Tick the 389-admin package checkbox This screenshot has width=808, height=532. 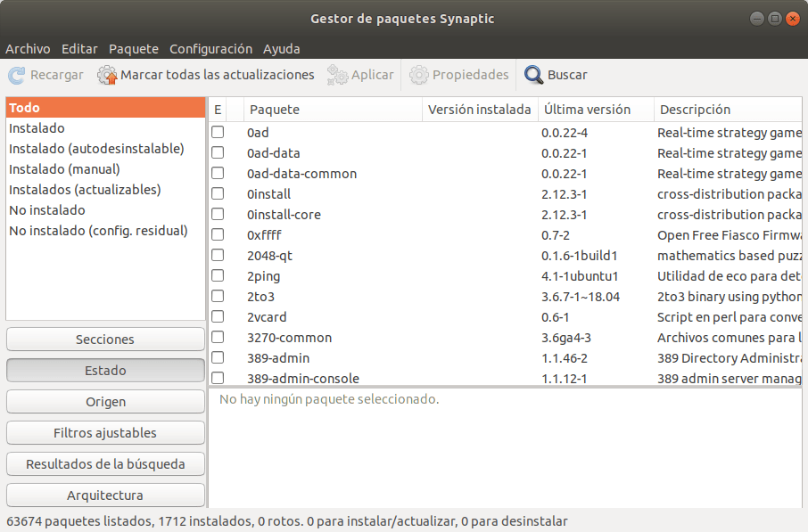point(217,357)
